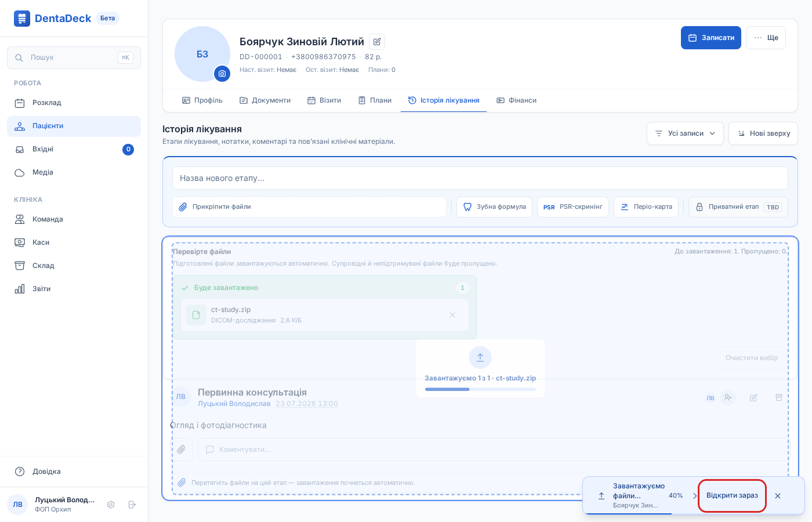The image size is (812, 522).
Task: Expand upload toast details chevron
Action: [695, 496]
